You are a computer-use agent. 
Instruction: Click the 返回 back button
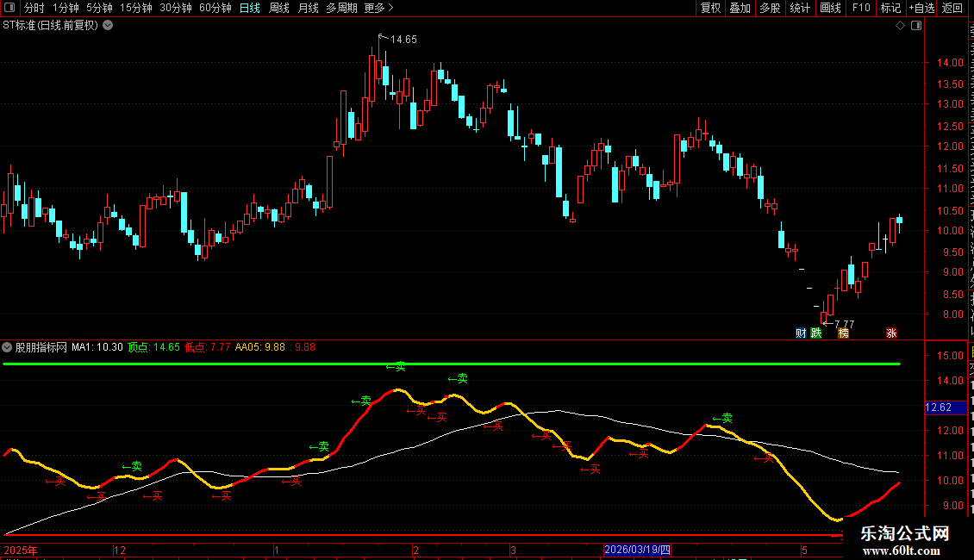pos(952,8)
